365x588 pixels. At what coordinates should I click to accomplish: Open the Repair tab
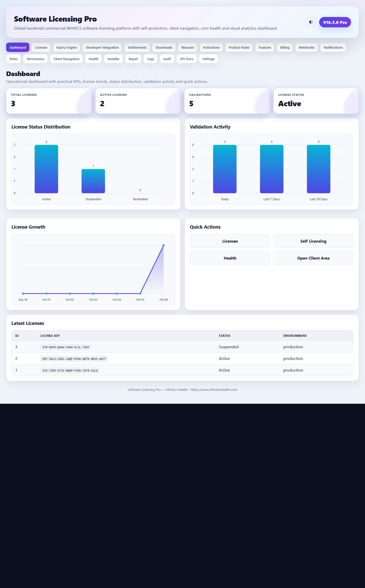pyautogui.click(x=133, y=59)
